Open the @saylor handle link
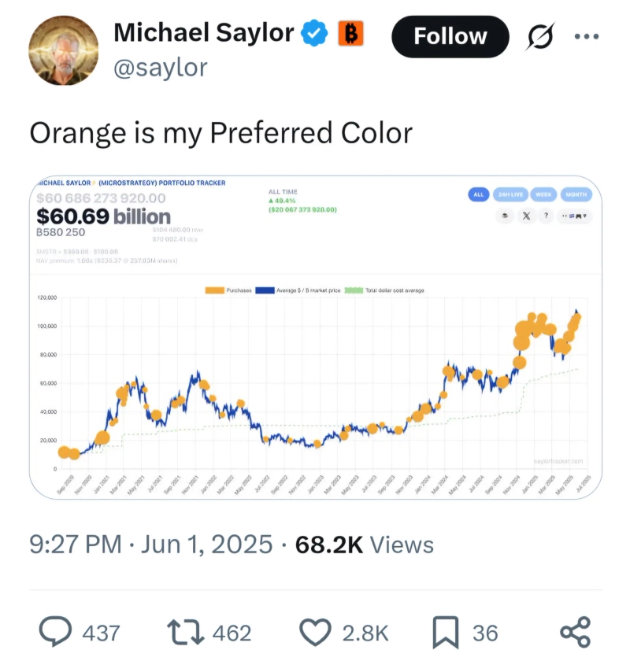This screenshot has width=630, height=672. 161,68
